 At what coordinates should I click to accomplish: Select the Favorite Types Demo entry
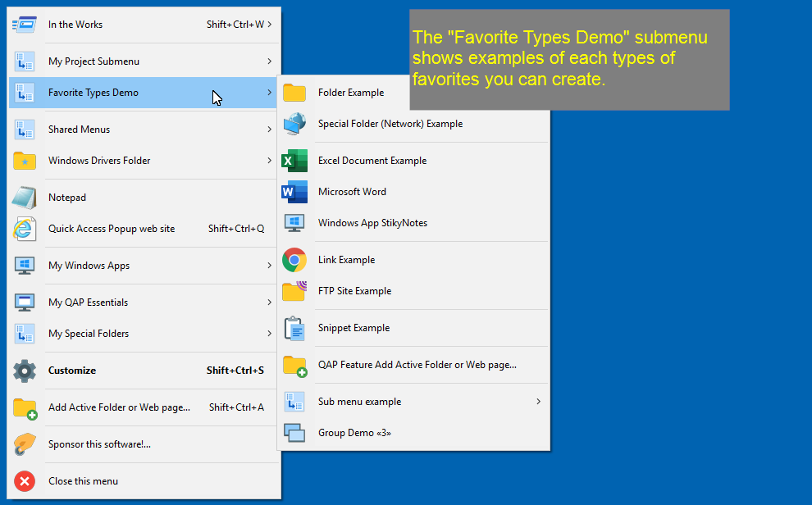click(x=144, y=93)
